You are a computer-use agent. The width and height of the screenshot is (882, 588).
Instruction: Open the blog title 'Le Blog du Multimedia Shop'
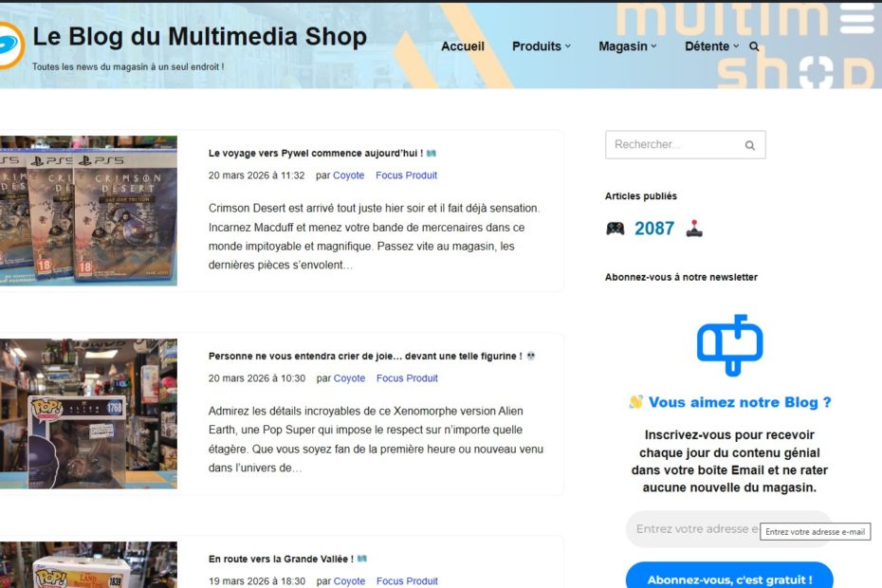(x=199, y=37)
